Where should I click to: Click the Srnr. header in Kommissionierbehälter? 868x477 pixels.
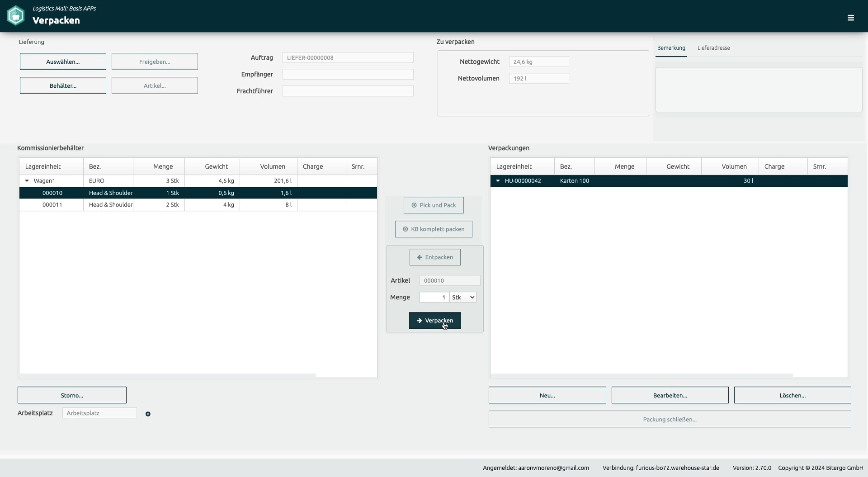click(362, 166)
